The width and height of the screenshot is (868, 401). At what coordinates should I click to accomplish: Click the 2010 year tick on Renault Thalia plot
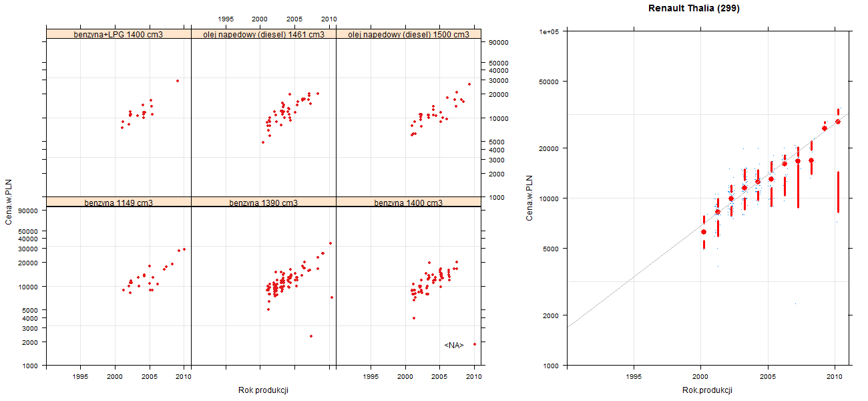(835, 377)
